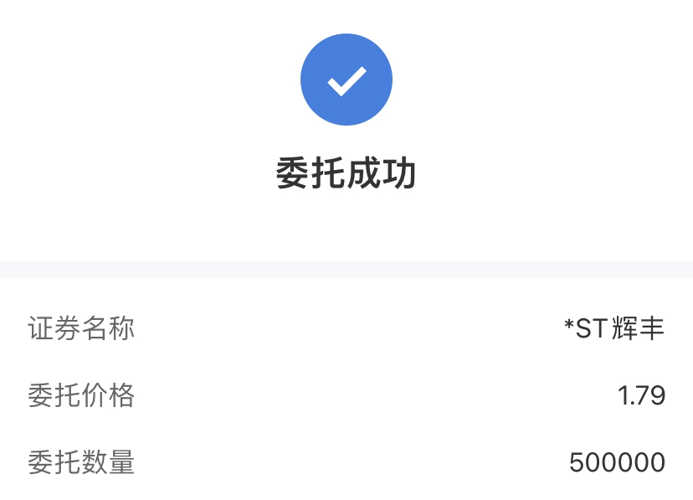Click the 证券名称 row showing *ST辉丰
This screenshot has width=693, height=500.
click(346, 328)
